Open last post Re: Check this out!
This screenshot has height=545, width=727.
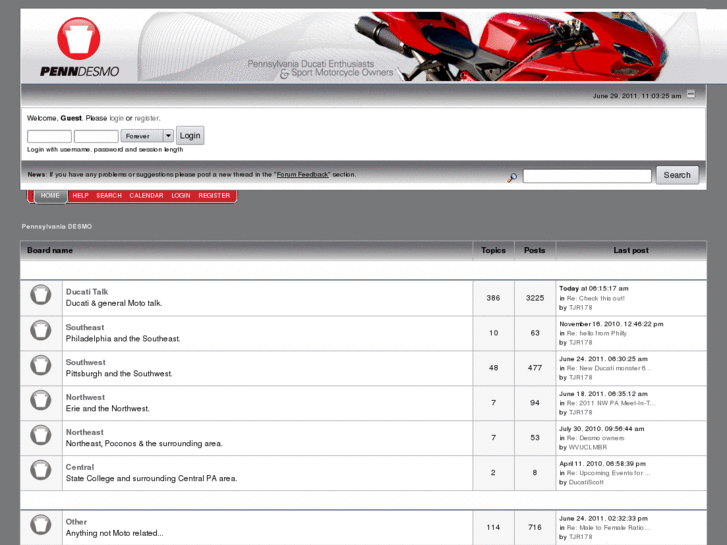pyautogui.click(x=595, y=298)
